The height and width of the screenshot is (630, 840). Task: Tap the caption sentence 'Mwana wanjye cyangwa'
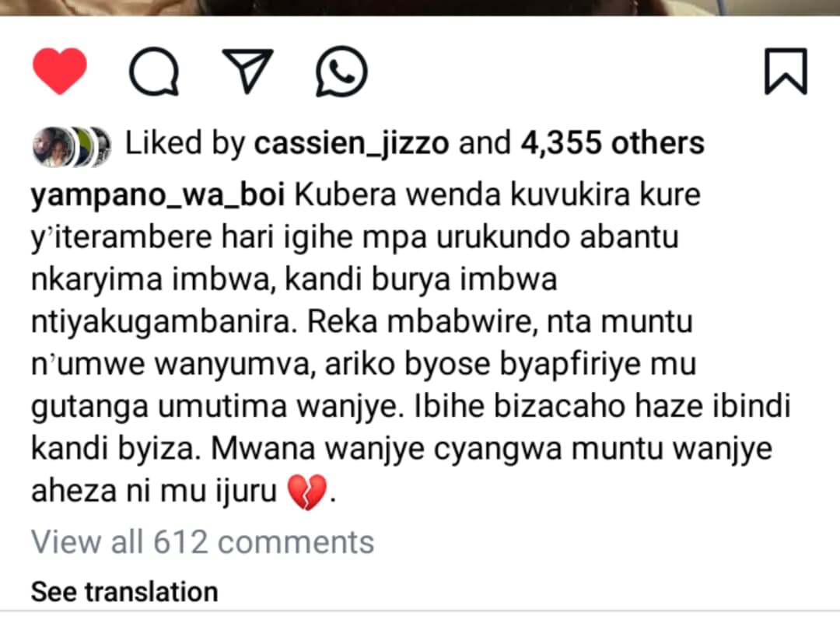pyautogui.click(x=387, y=449)
